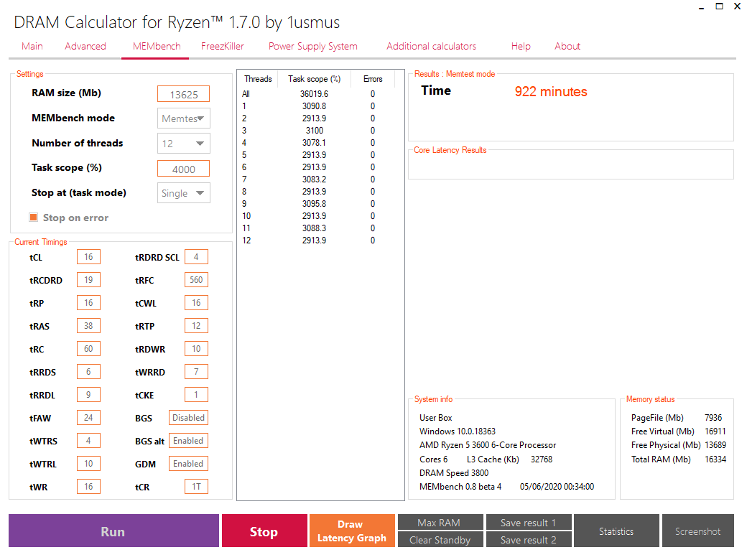Toggle the Stop on error checkbox
This screenshot has height=560, width=747.
click(x=33, y=217)
